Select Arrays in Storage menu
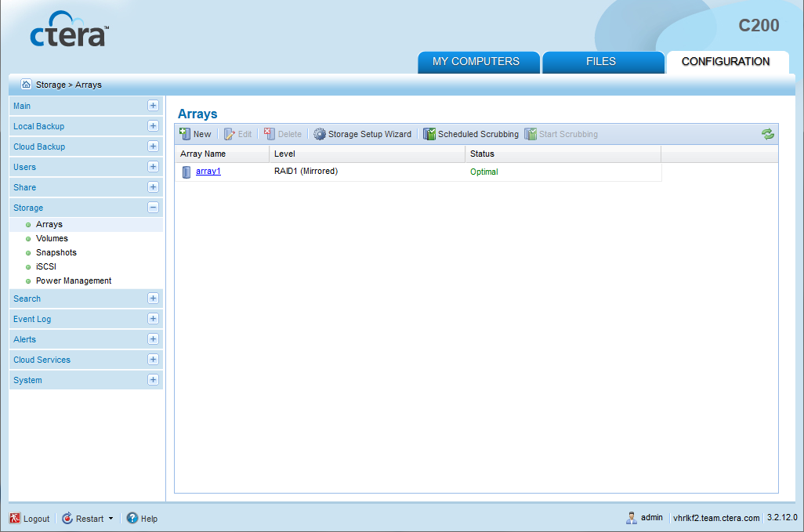The width and height of the screenshot is (804, 532). 49,225
